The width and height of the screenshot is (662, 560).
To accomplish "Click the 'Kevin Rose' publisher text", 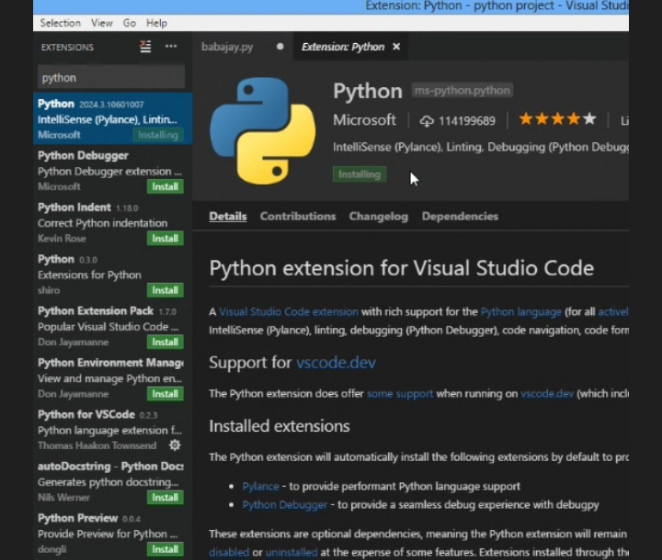I will click(62, 239).
